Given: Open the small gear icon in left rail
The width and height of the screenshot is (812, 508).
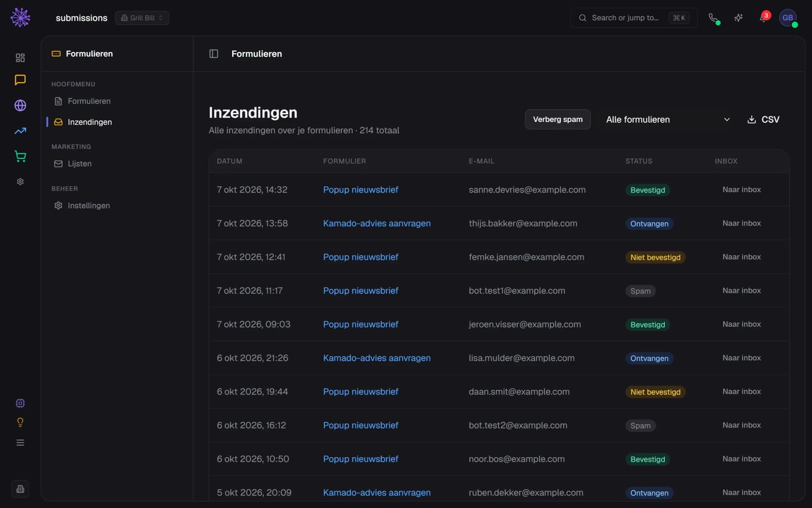Looking at the screenshot, I should pos(20,182).
